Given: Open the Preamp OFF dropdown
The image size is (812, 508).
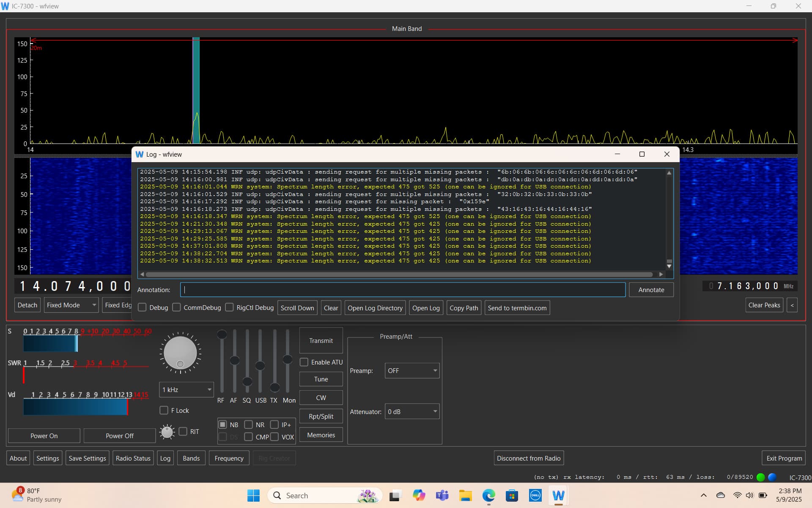Looking at the screenshot, I should (x=412, y=370).
